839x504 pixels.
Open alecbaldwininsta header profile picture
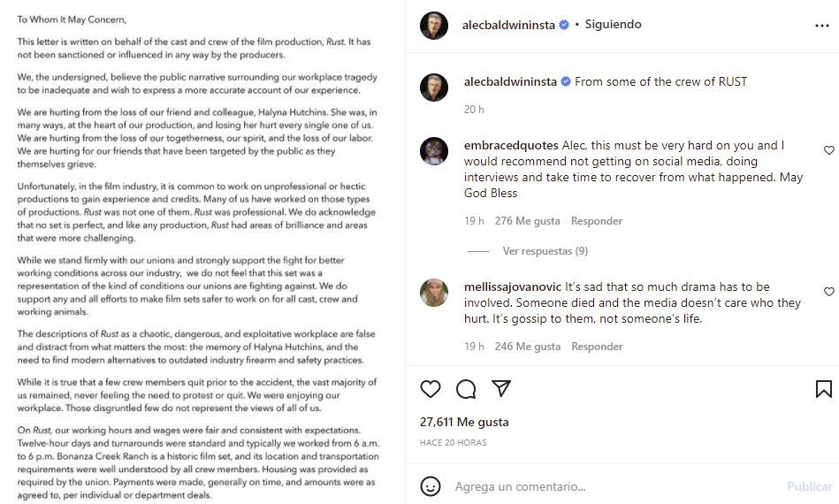(434, 26)
